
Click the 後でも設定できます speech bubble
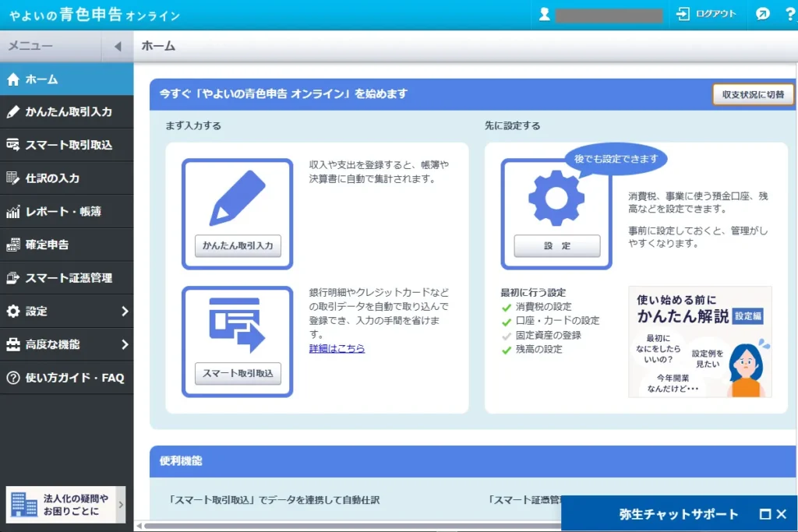click(x=616, y=159)
